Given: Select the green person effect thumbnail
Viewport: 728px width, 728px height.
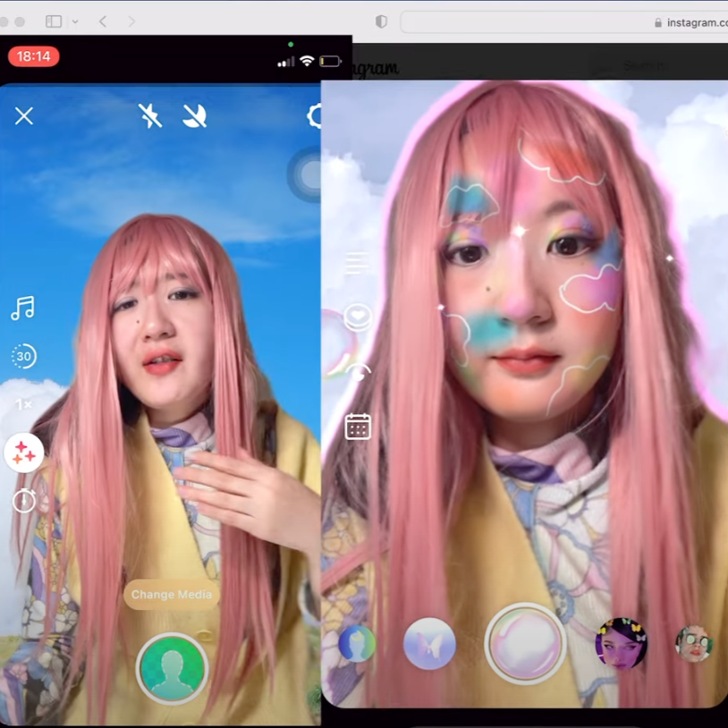Looking at the screenshot, I should pos(356,644).
